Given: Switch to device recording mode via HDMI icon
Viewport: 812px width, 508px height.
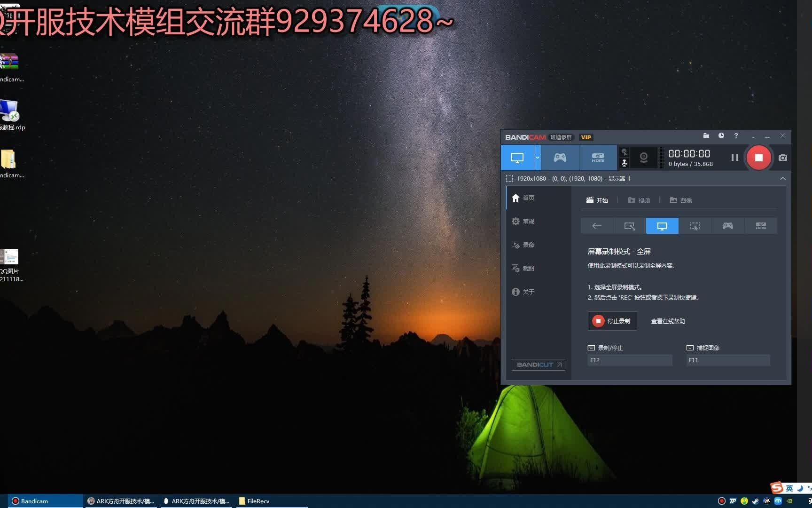Looking at the screenshot, I should (598, 157).
